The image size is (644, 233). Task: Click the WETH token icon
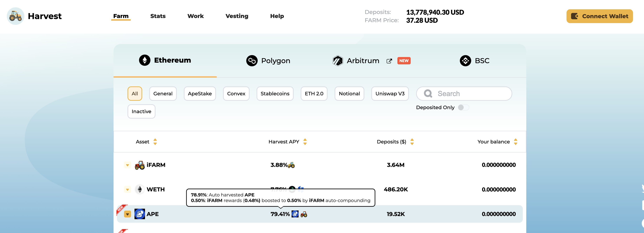[140, 189]
